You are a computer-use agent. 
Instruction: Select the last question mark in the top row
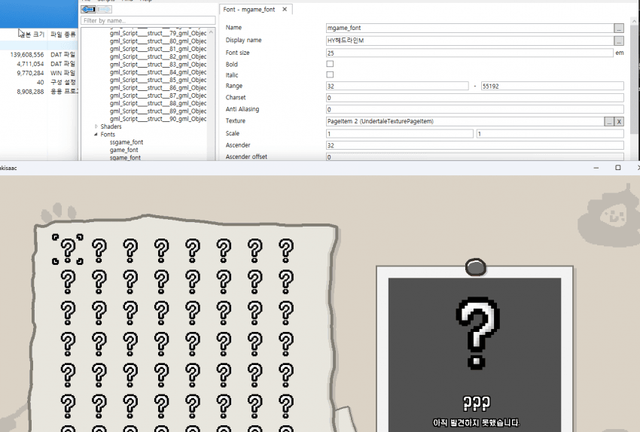click(x=286, y=250)
